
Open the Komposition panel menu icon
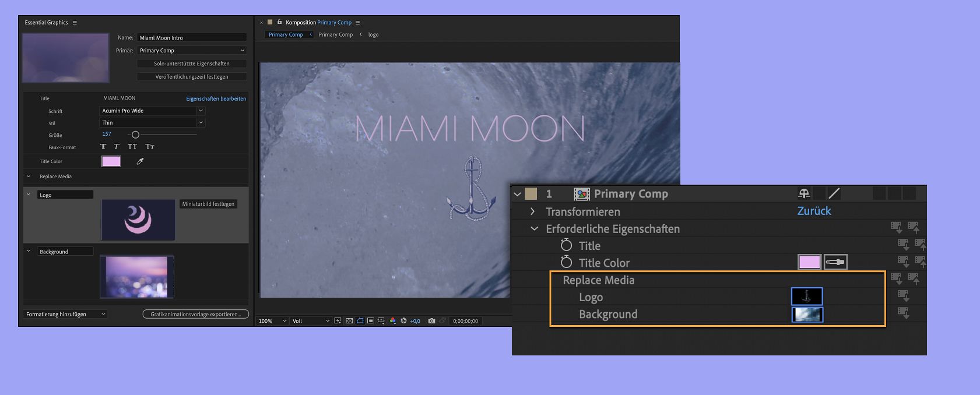click(357, 23)
